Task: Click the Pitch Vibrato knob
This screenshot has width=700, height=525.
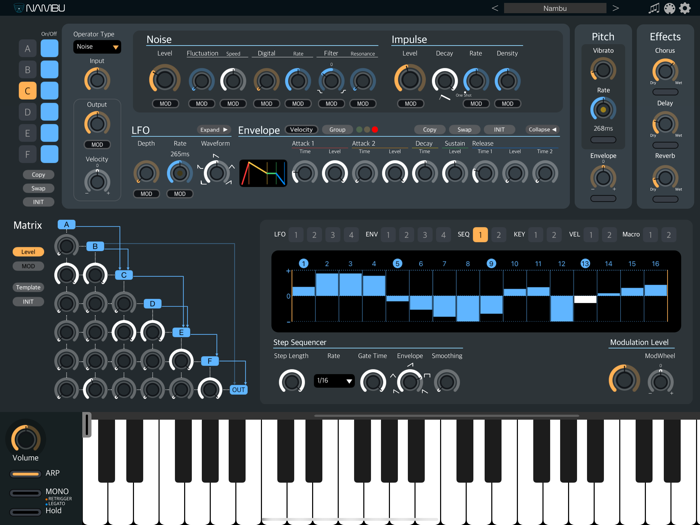Action: (x=603, y=70)
